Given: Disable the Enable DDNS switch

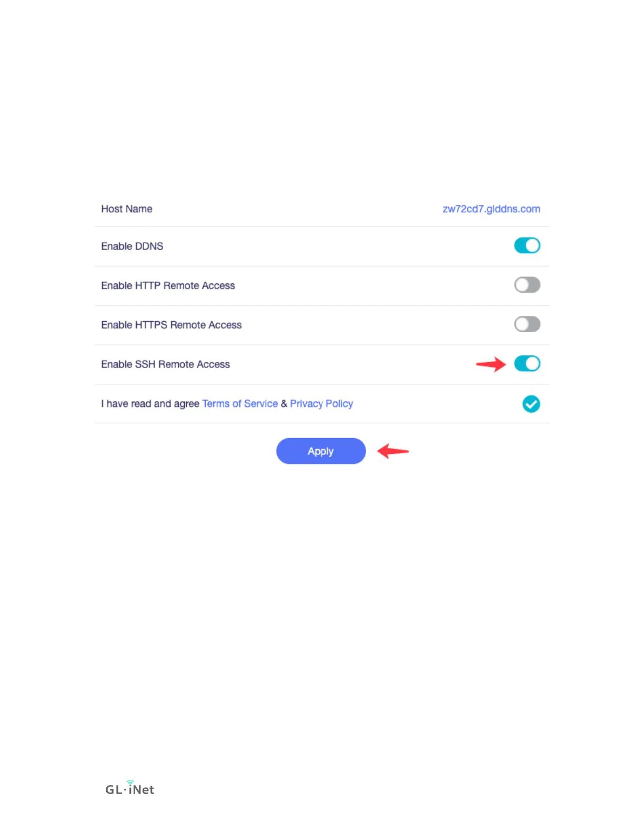Looking at the screenshot, I should [527, 245].
